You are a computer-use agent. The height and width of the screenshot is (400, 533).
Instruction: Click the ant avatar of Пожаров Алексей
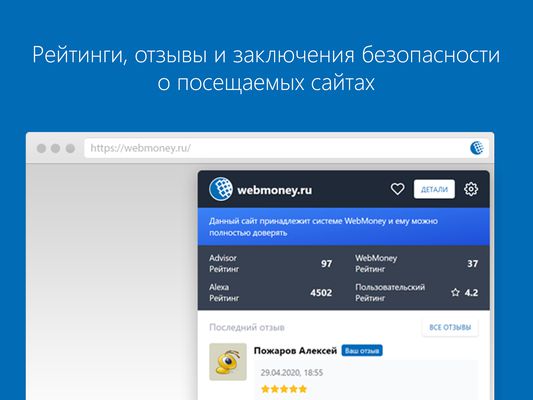pyautogui.click(x=228, y=362)
